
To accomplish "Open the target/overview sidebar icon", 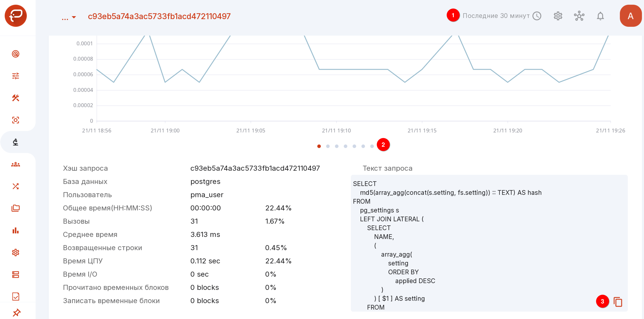I will point(15,54).
